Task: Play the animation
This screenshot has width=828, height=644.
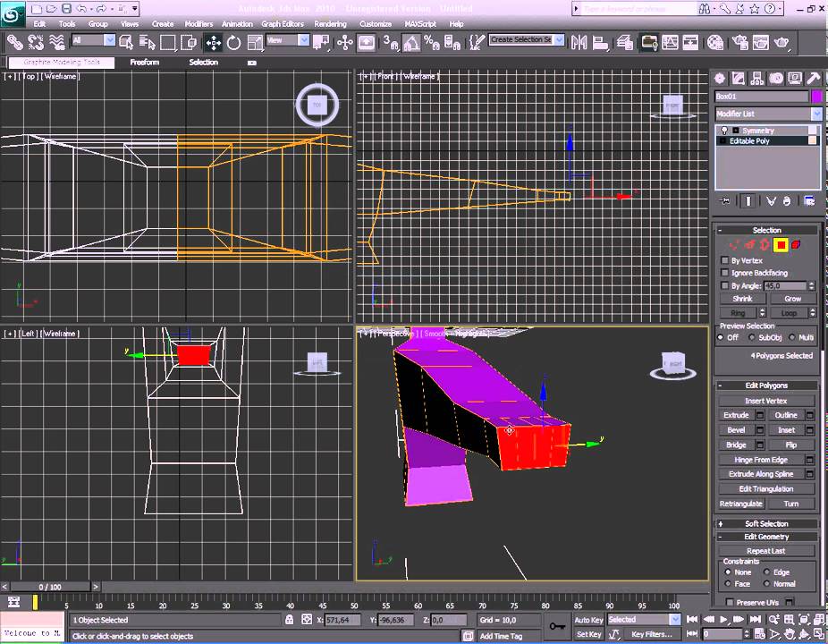Action: (x=723, y=619)
